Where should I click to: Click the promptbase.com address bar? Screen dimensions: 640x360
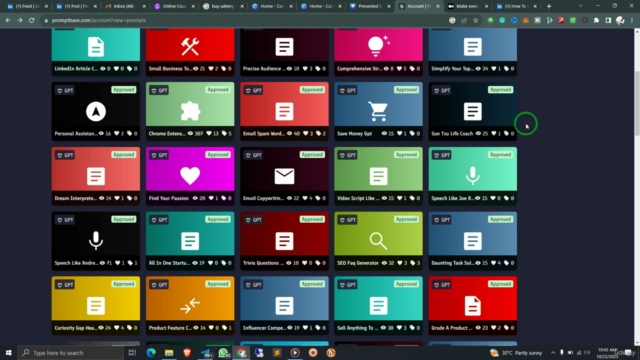pos(245,20)
